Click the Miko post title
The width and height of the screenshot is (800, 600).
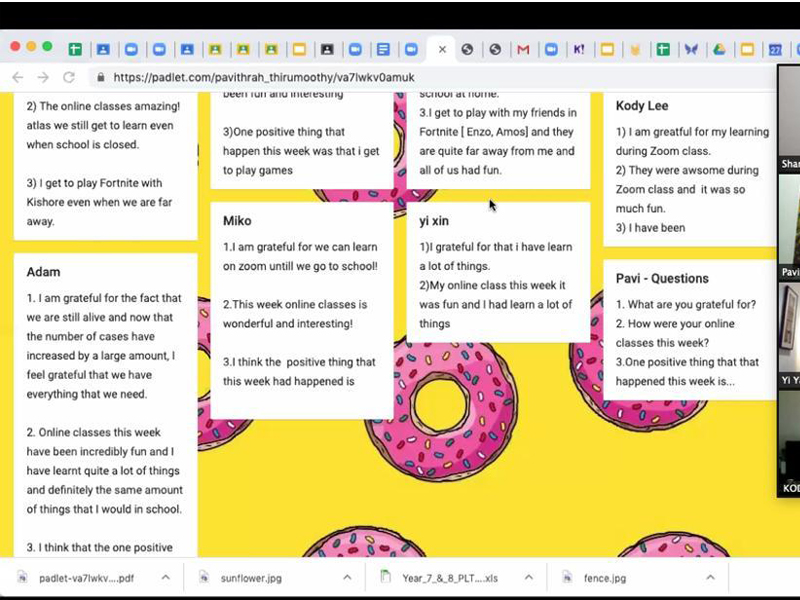coord(237,221)
